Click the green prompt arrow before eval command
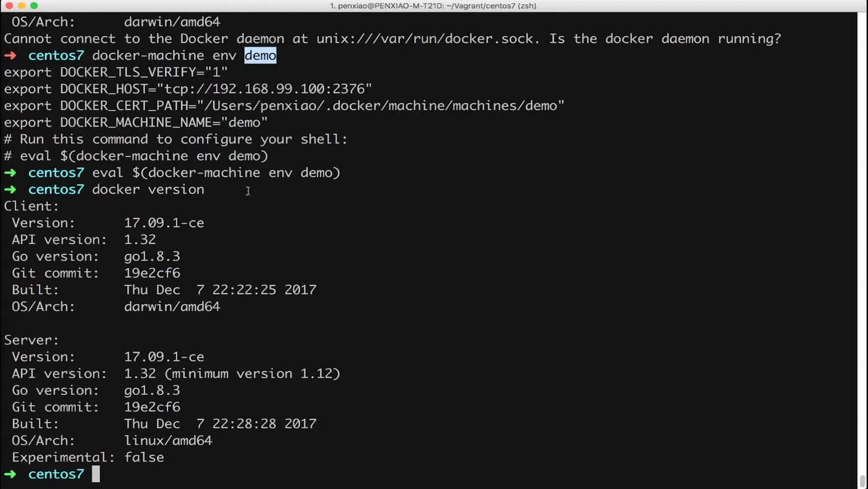Viewport: 868px width, 489px height. point(10,173)
